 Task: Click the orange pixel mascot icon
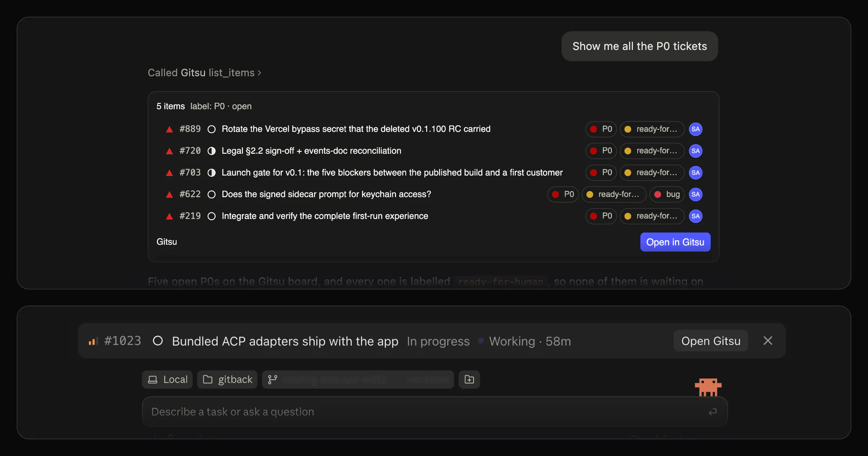click(708, 387)
